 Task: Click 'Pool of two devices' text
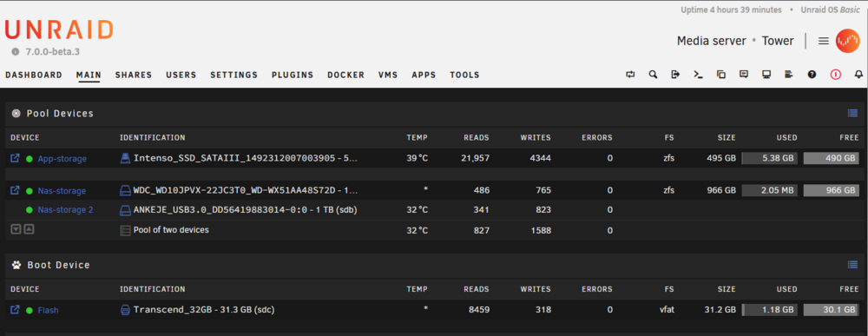tap(171, 230)
